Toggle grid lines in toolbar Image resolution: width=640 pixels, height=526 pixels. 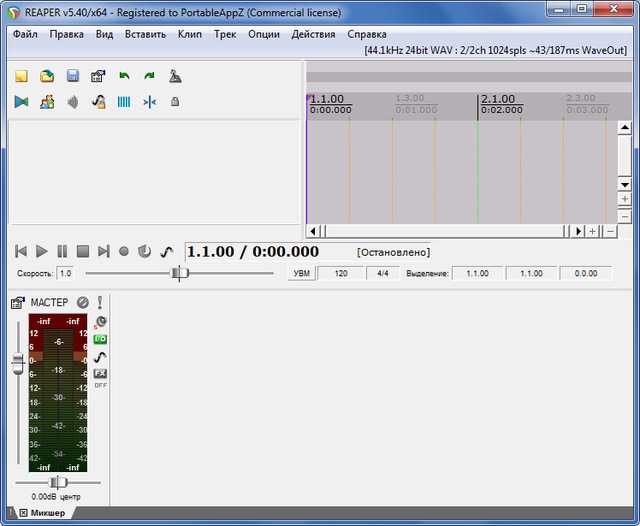[124, 101]
